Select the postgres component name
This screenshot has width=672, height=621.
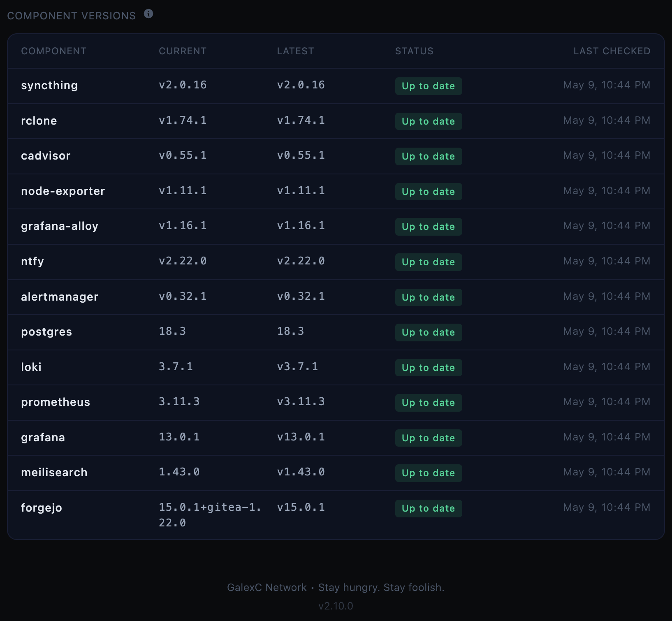46,332
